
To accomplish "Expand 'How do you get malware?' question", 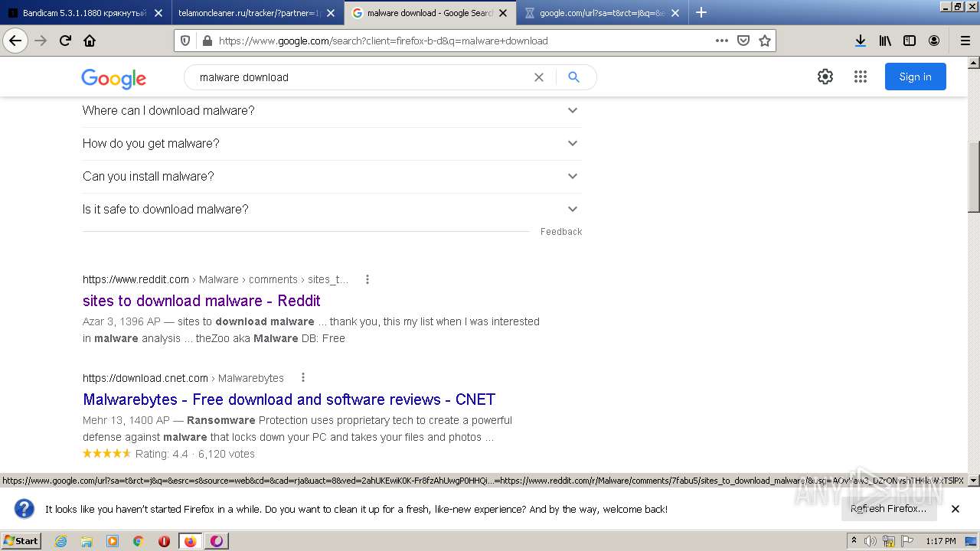I will [332, 143].
